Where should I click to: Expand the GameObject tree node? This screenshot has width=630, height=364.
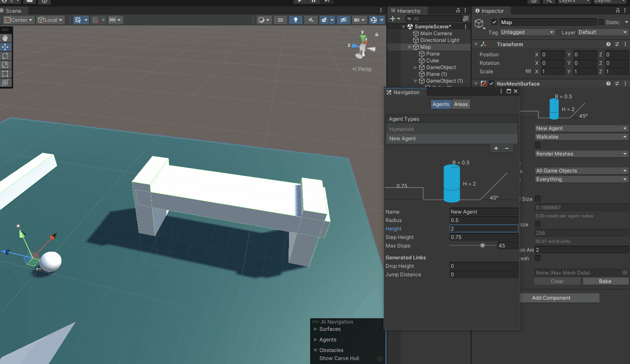(415, 67)
